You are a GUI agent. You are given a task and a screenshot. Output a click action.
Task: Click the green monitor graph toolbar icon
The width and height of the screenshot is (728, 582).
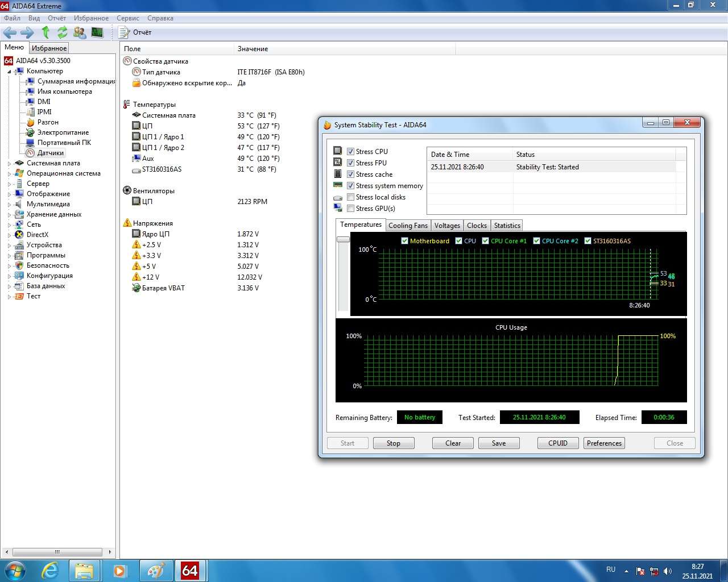pos(97,32)
